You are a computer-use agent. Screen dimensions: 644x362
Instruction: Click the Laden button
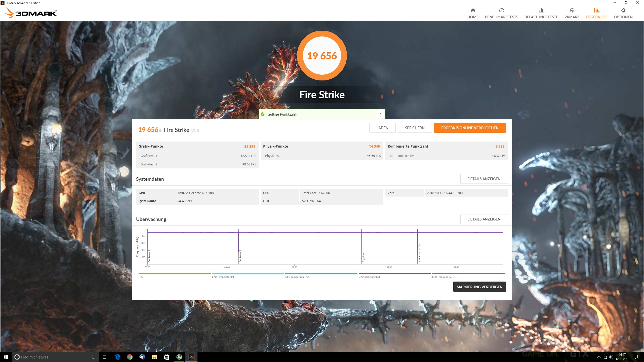(x=382, y=128)
